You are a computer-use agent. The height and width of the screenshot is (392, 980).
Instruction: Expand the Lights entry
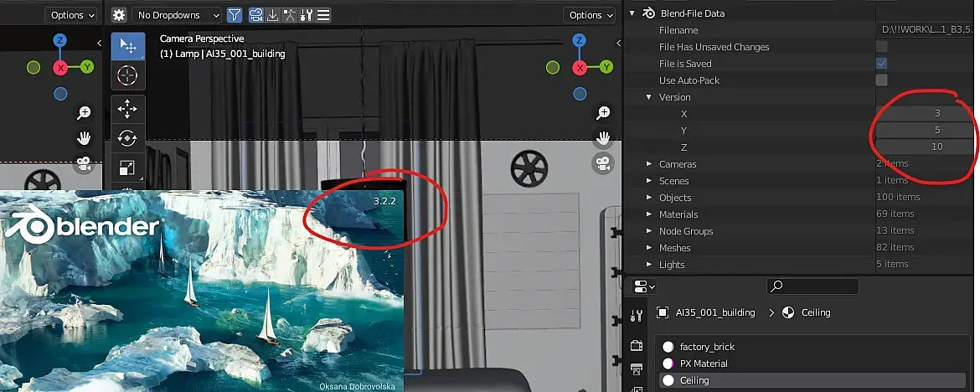[649, 265]
